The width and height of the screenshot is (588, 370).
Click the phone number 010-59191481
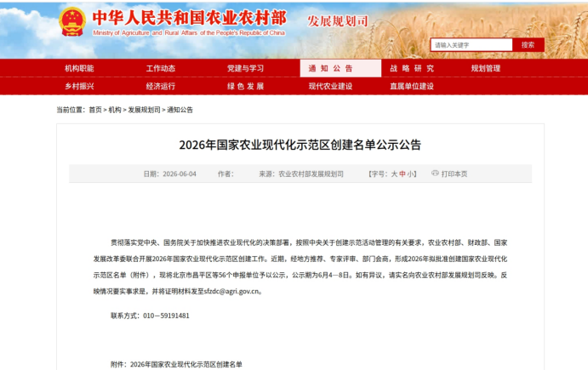pyautogui.click(x=166, y=316)
